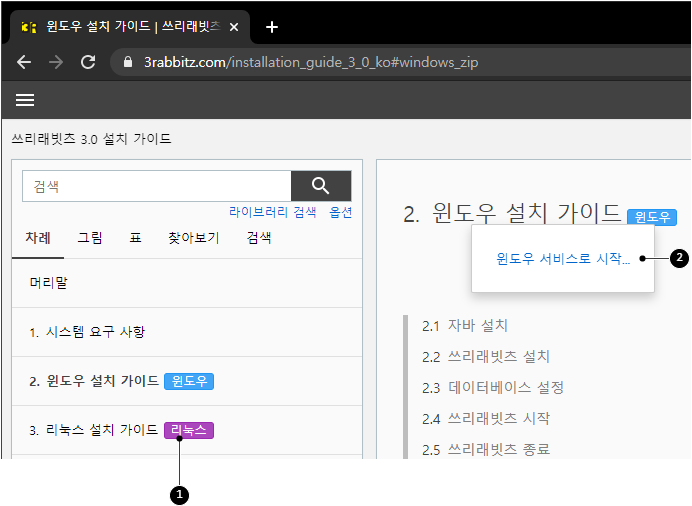Viewport: 692px width, 506px height.
Task: Click the magnifier search button
Action: (x=321, y=186)
